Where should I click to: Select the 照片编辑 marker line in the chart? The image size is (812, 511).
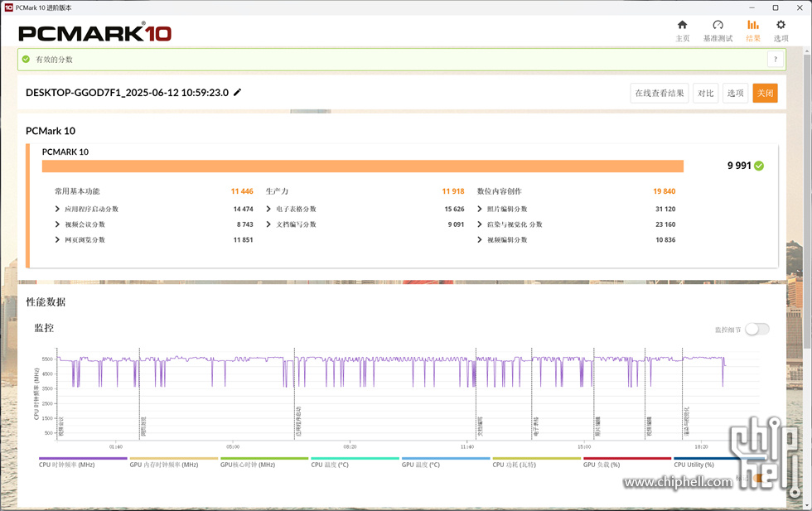[x=593, y=393]
